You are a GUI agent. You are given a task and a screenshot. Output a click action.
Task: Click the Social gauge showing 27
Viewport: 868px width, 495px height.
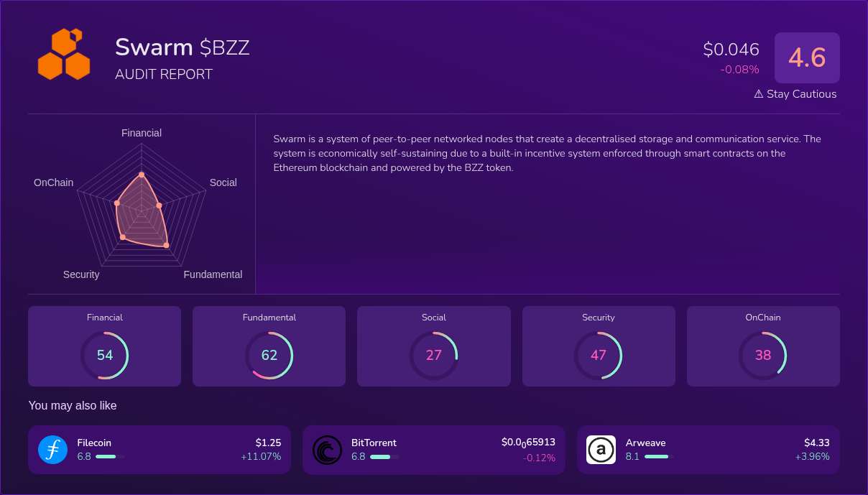(x=434, y=355)
